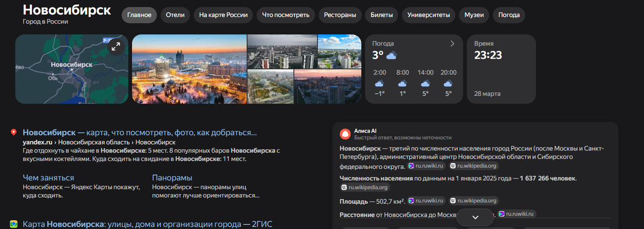This screenshot has width=644, height=229.
Task: Expand the Alice AI answer with the down chevron
Action: pos(475,217)
